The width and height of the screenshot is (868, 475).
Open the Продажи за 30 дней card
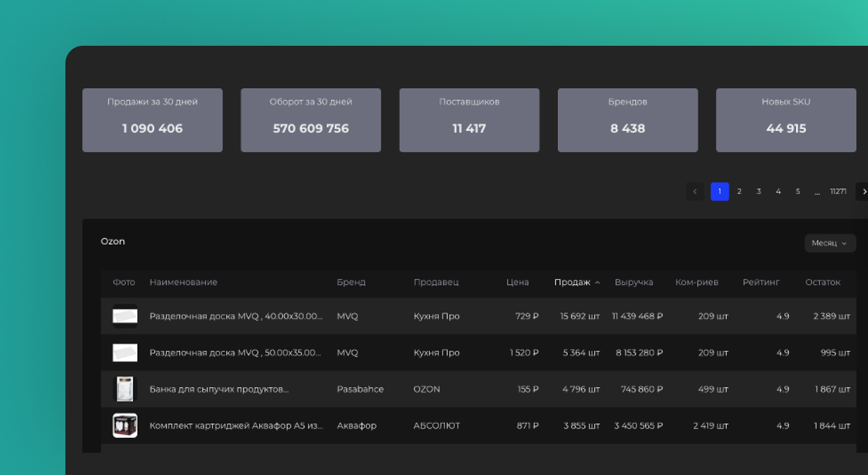coord(153,120)
